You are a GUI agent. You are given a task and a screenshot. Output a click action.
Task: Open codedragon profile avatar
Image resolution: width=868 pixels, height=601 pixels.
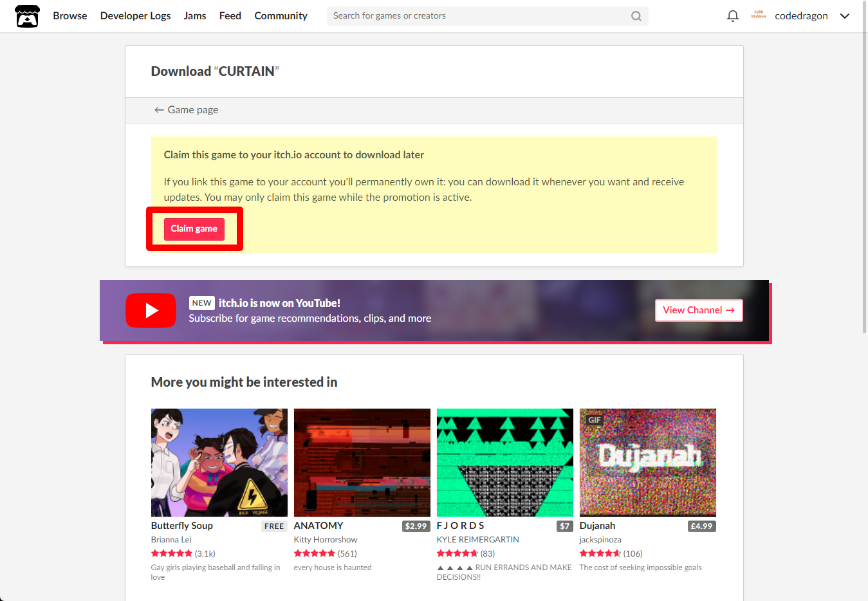click(759, 15)
